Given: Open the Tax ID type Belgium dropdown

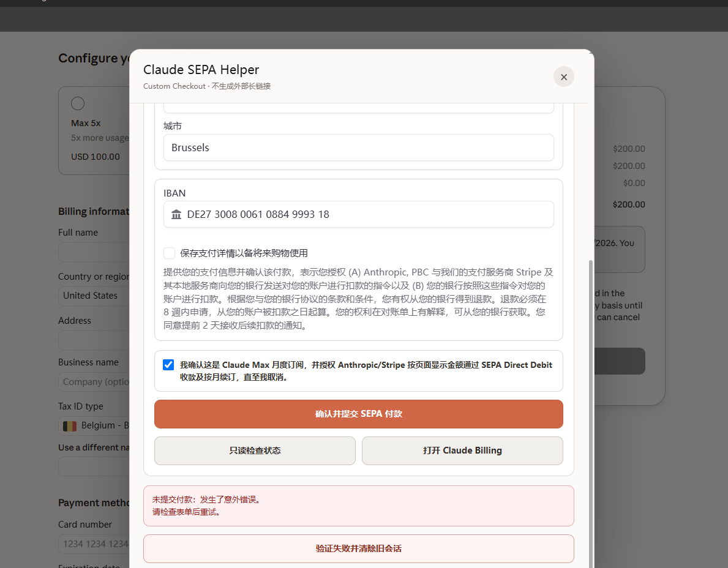Looking at the screenshot, I should [94, 425].
